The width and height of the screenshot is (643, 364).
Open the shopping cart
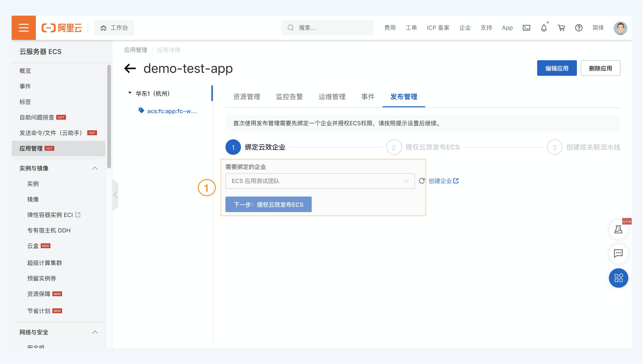561,28
